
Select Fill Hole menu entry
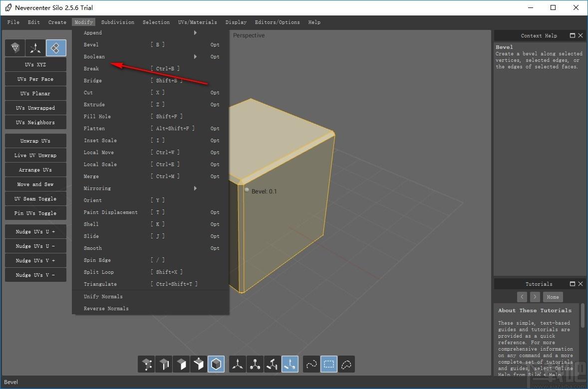(x=150, y=117)
